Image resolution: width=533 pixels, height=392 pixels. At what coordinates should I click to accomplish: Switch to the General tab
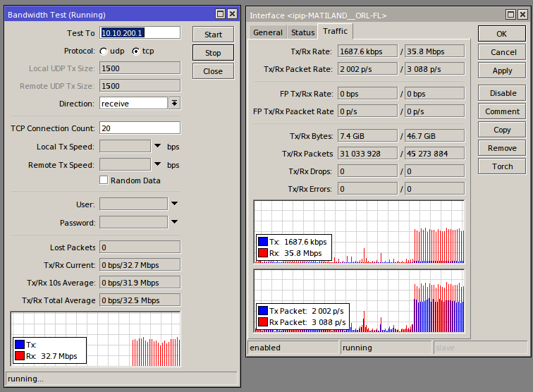268,32
